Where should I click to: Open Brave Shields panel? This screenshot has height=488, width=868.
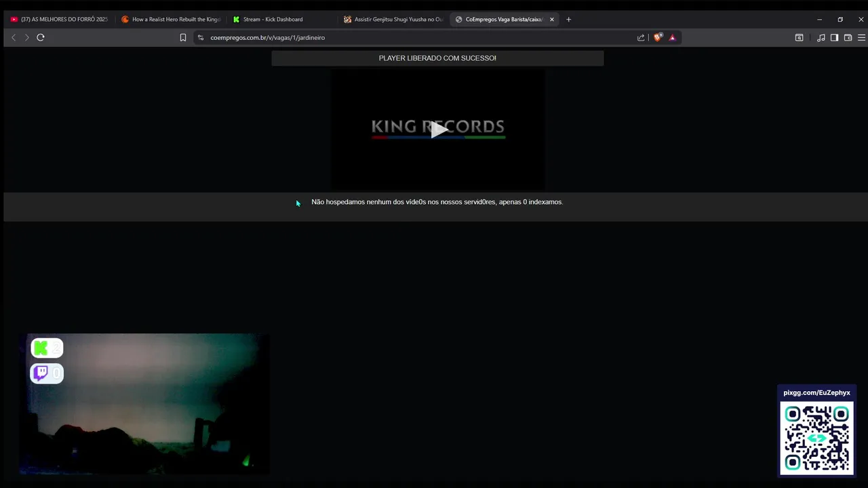click(x=657, y=37)
